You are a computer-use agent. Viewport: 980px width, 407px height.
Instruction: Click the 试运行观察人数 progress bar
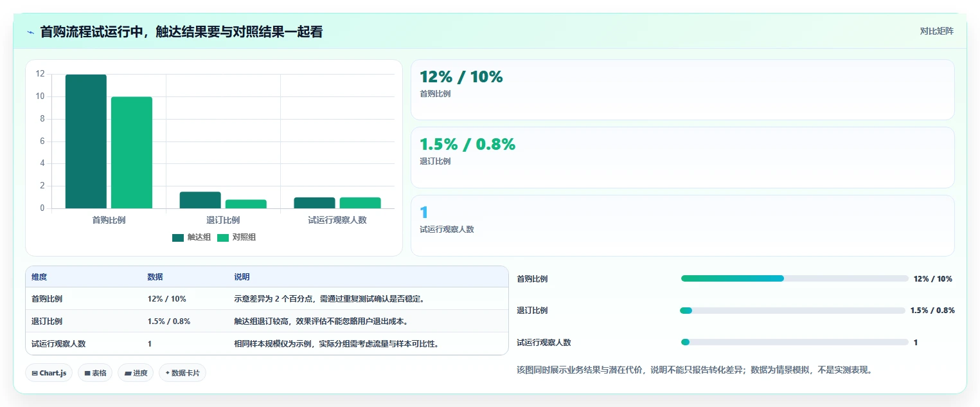pyautogui.click(x=794, y=342)
